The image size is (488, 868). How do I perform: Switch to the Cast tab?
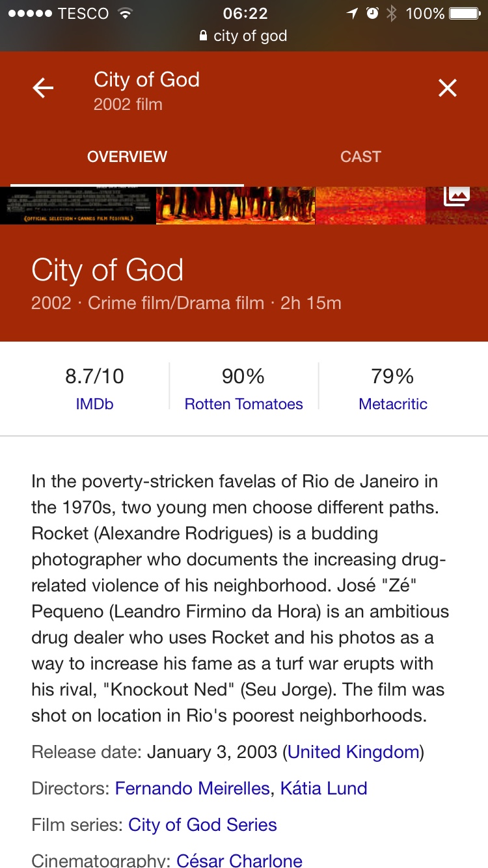pyautogui.click(x=360, y=157)
